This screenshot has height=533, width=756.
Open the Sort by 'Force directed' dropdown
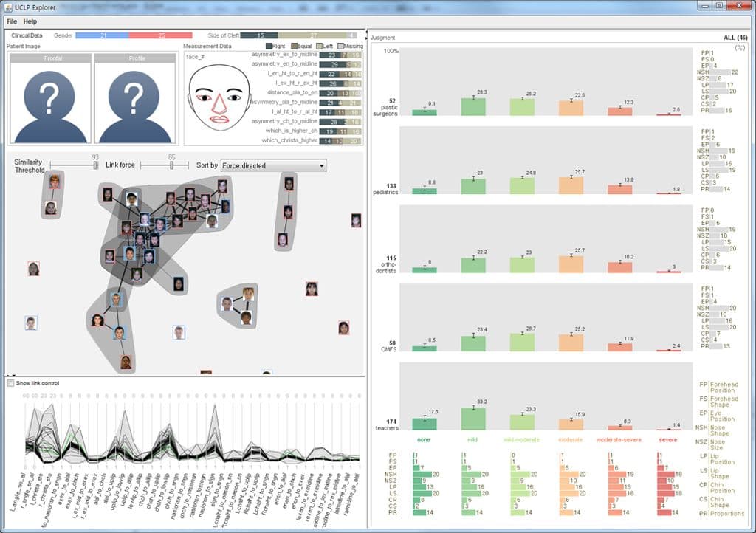tap(273, 166)
